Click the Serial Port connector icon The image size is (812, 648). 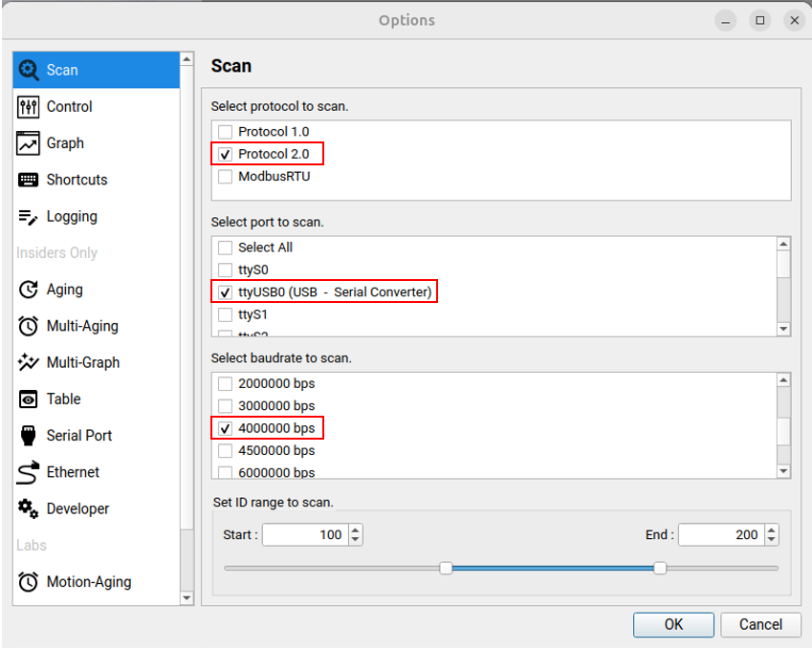pyautogui.click(x=29, y=436)
